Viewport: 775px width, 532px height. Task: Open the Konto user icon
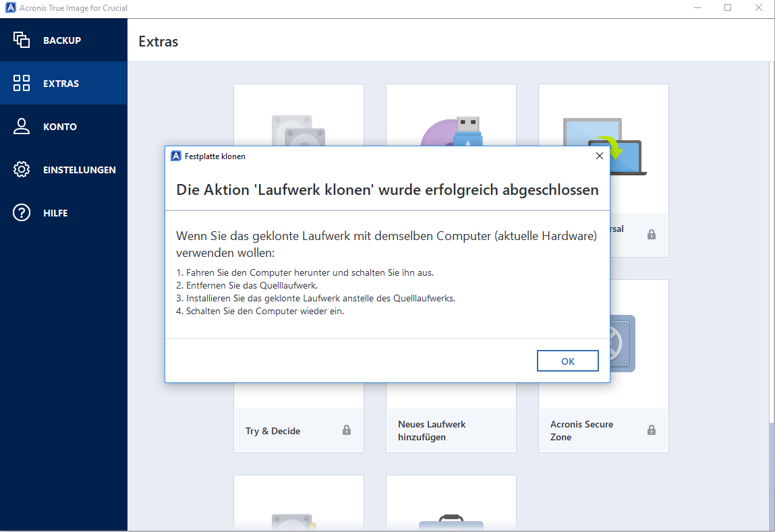22,127
